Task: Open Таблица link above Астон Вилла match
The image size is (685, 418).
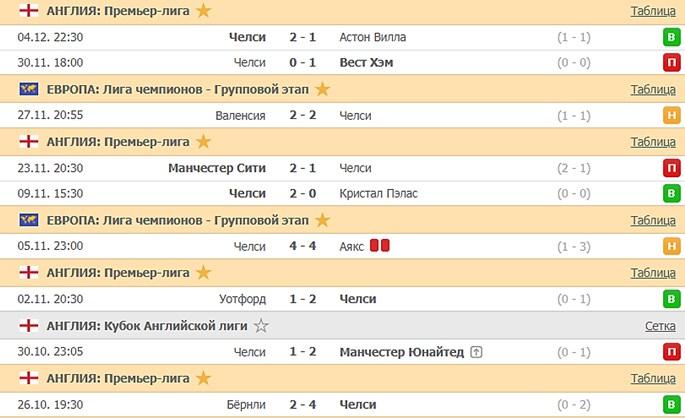Action: click(653, 12)
